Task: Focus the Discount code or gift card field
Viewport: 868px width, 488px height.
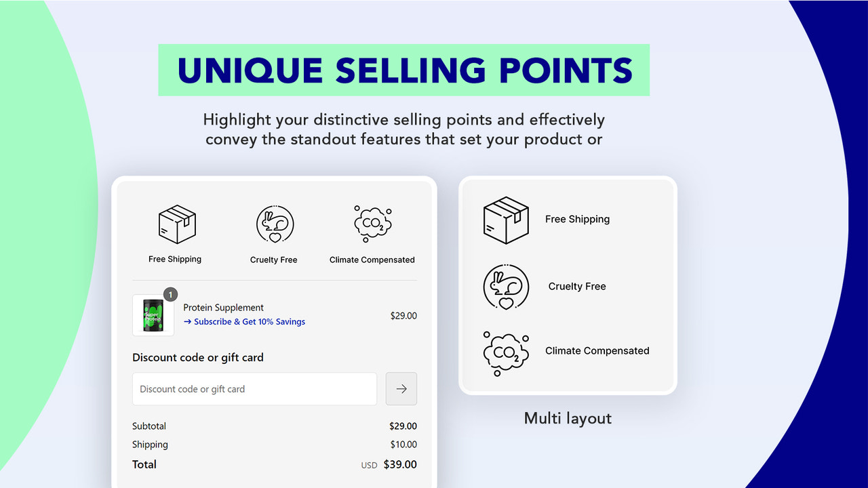Action: point(254,389)
